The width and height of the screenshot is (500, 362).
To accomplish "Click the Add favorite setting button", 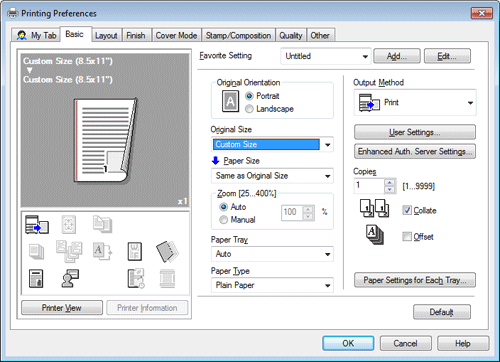I will [397, 56].
